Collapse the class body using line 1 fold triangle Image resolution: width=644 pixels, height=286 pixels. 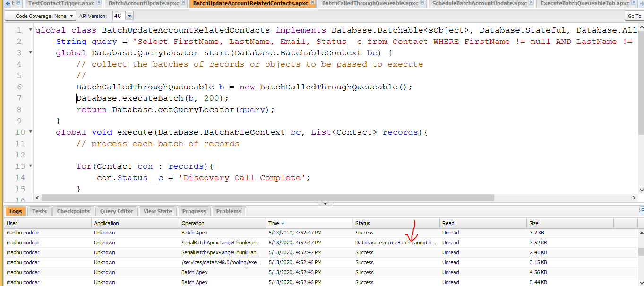[29, 30]
